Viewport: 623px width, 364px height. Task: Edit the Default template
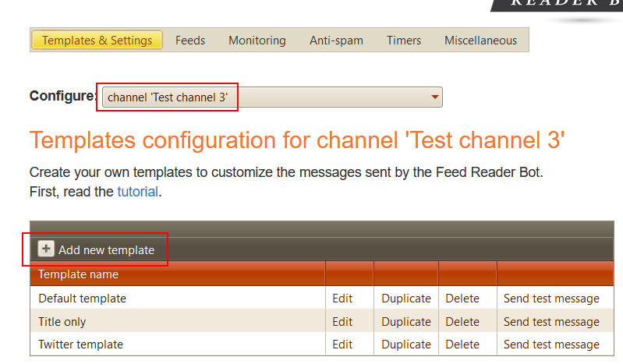pyautogui.click(x=342, y=299)
